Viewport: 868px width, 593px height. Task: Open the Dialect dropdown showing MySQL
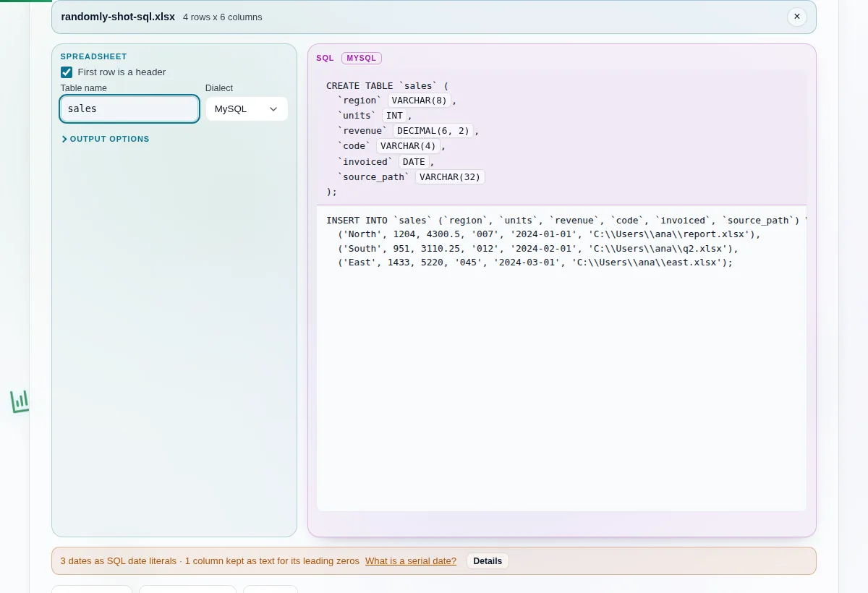pyautogui.click(x=247, y=108)
